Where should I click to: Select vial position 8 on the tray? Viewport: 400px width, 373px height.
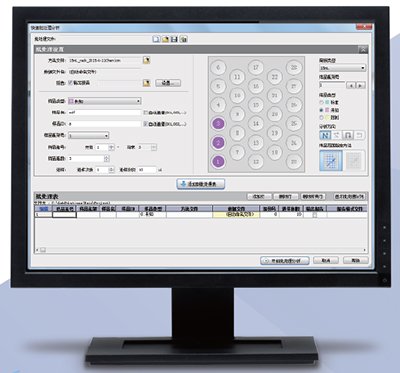[237, 133]
